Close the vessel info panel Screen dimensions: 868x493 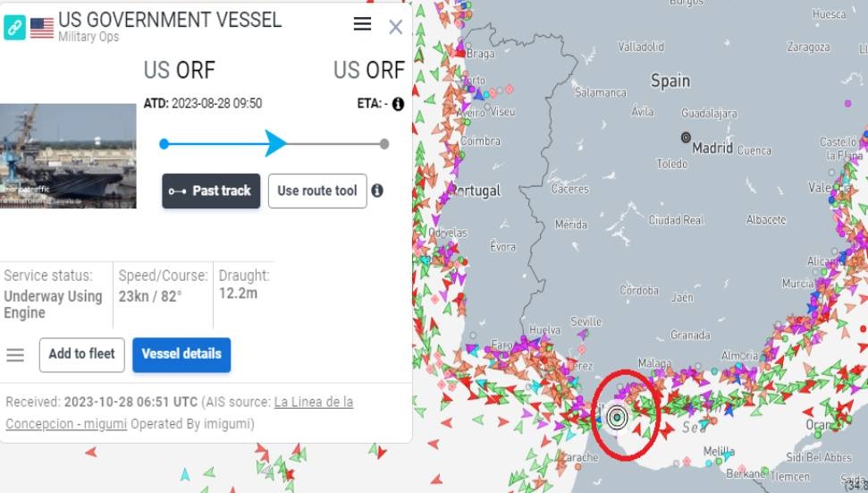395,27
